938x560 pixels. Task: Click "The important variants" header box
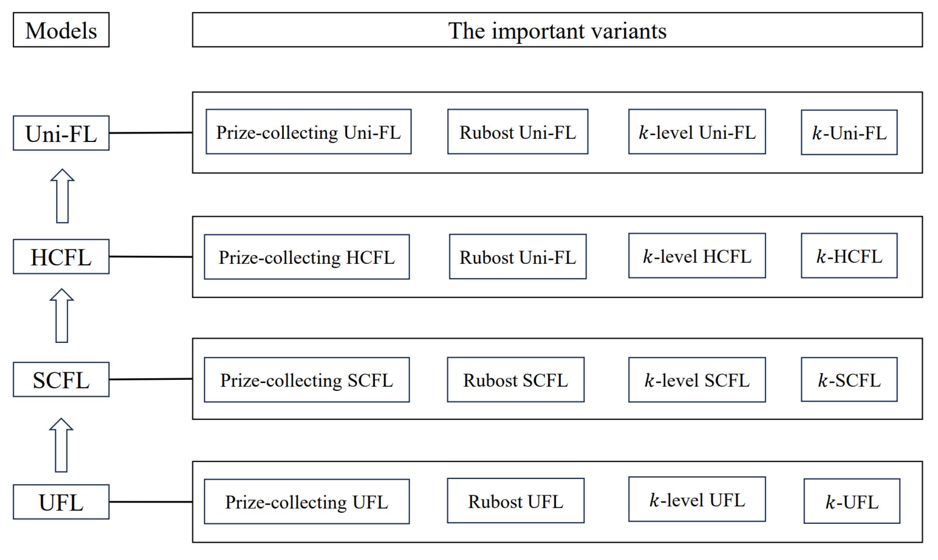557,30
